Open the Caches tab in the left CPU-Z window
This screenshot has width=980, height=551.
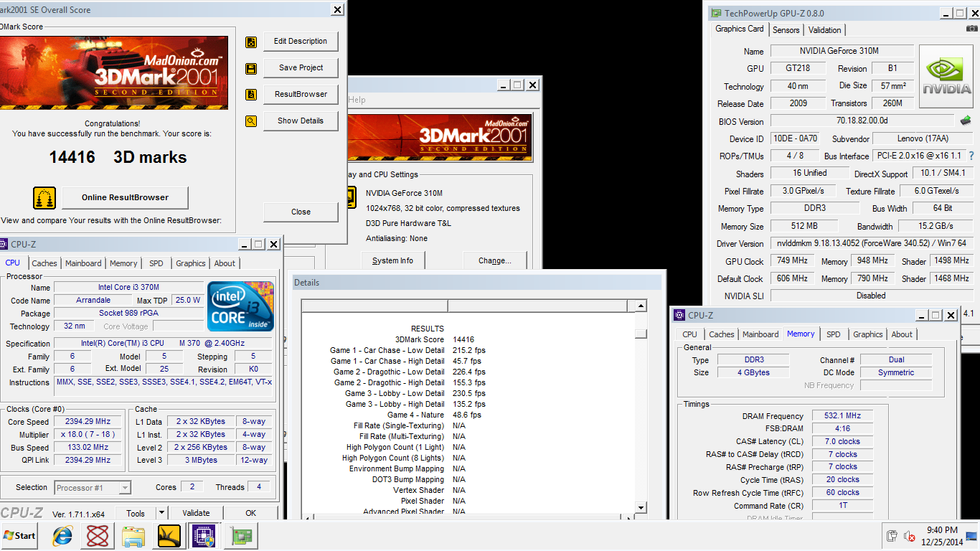pyautogui.click(x=44, y=263)
